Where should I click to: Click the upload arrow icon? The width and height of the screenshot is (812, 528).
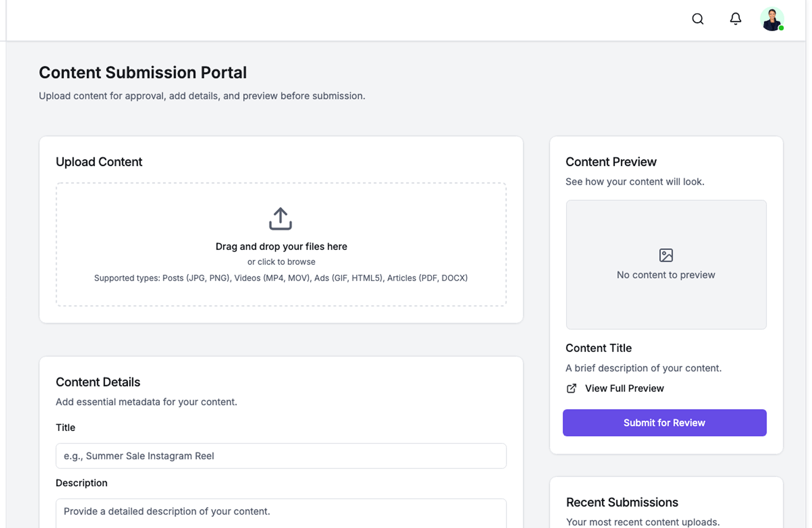(280, 219)
